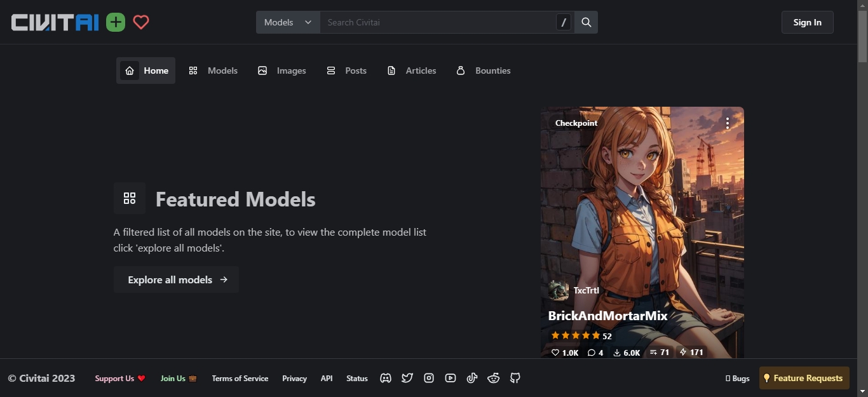
Task: Open the Civitai logo home link
Action: tap(55, 22)
